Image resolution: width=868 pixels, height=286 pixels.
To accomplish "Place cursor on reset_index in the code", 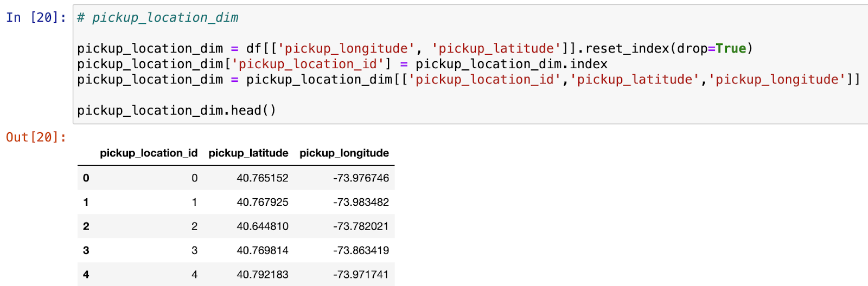I will point(628,48).
